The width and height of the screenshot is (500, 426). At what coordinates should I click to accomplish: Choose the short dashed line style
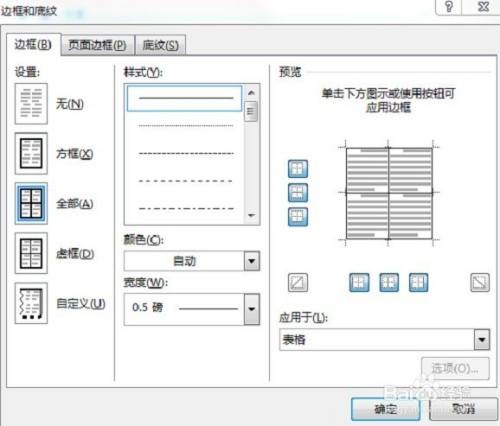pyautogui.click(x=186, y=154)
